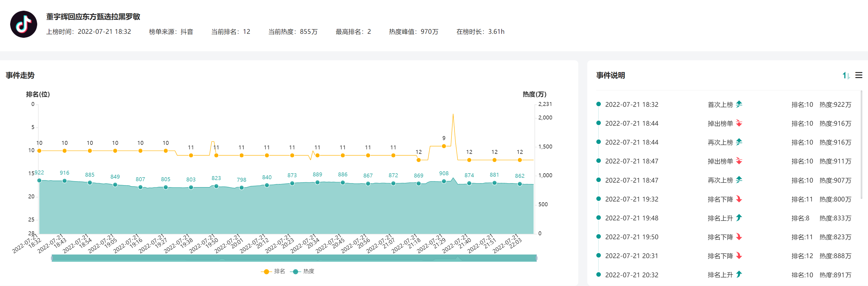Toggle the 热度 series in the legend

(302, 272)
